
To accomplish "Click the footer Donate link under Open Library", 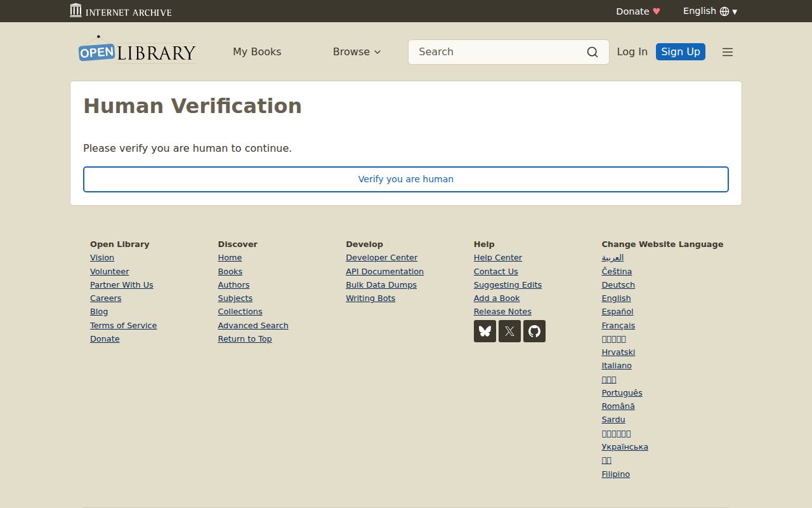I will (x=105, y=339).
